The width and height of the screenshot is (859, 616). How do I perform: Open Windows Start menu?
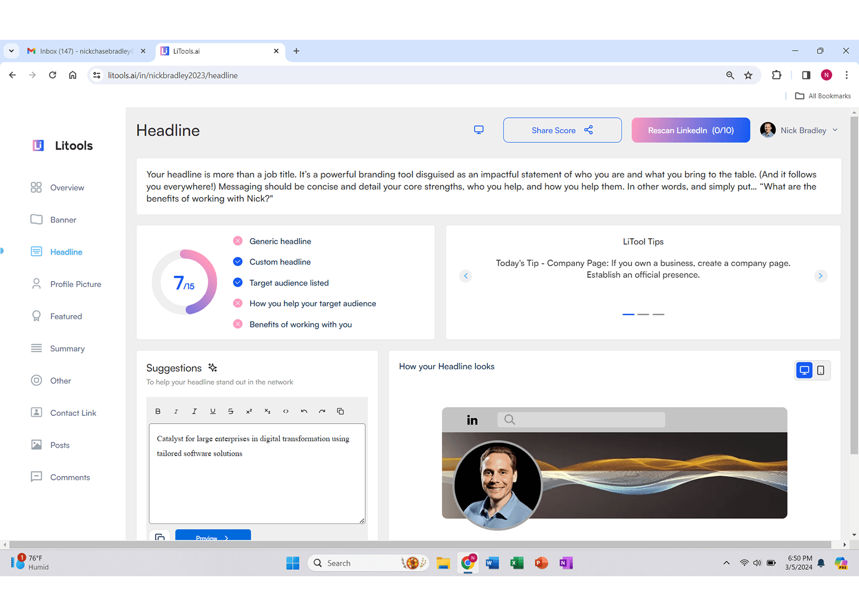tap(293, 563)
